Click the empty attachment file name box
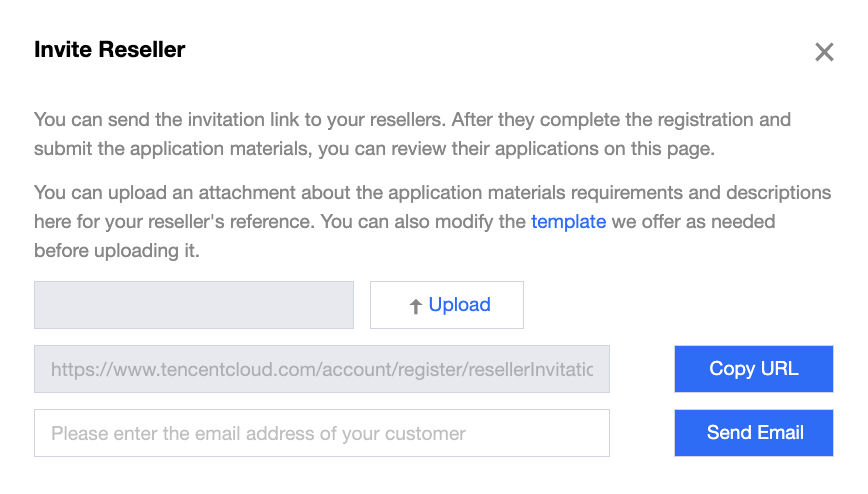 coord(194,305)
